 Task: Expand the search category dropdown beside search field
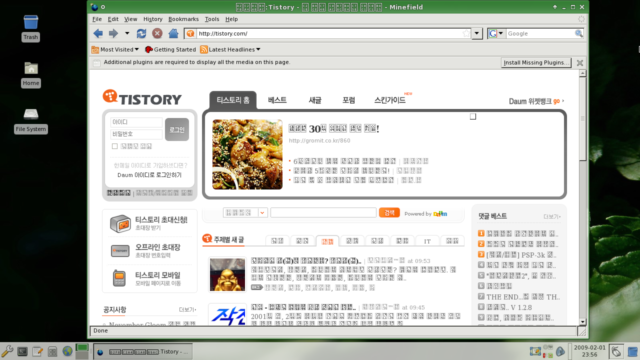pos(262,213)
